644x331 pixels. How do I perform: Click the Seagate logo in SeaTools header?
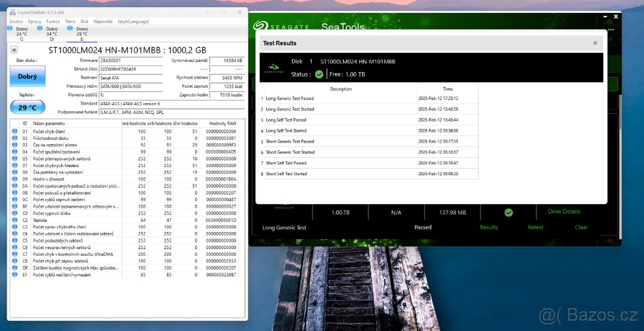[261, 26]
